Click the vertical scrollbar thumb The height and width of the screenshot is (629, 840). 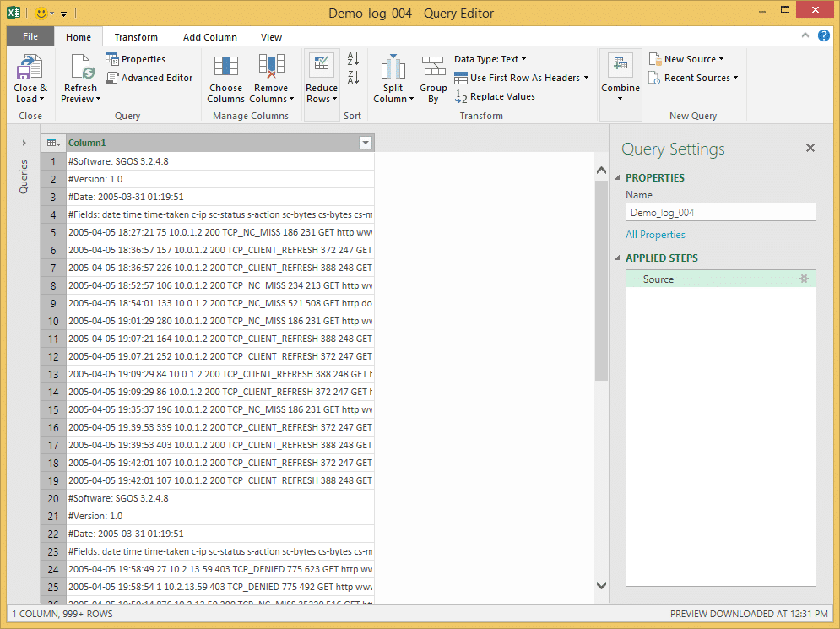coord(601,280)
